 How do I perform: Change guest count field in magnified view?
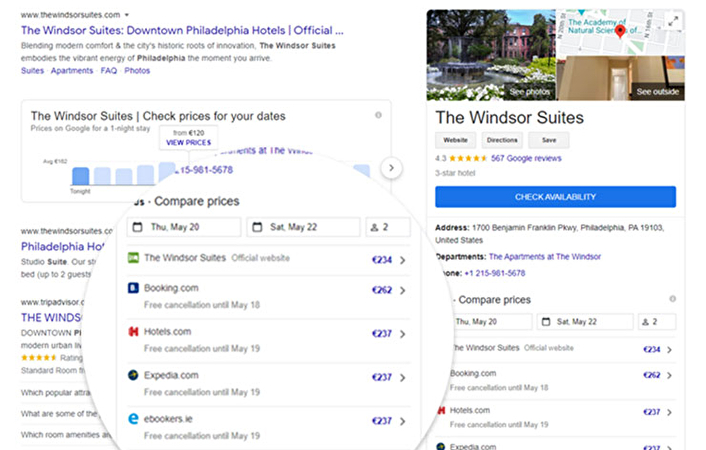click(x=388, y=227)
